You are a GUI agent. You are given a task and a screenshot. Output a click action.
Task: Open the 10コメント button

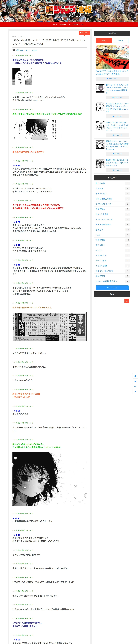(x=117, y=170)
